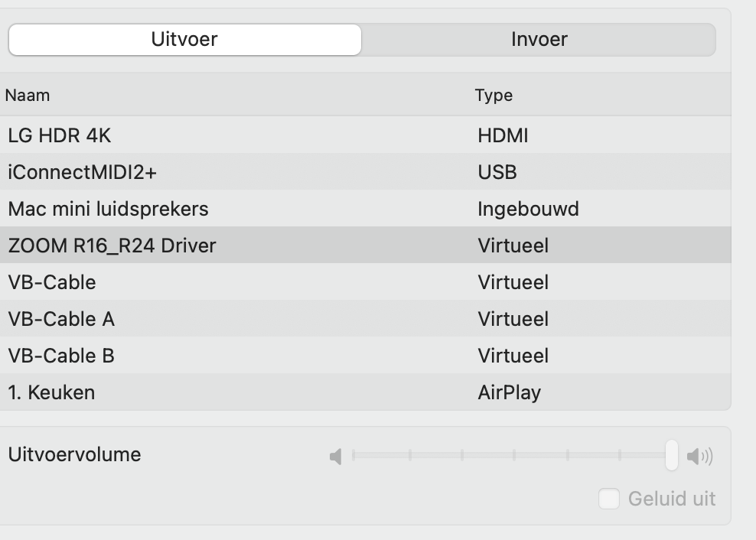The height and width of the screenshot is (540, 756).
Task: Click the HDMI type cell
Action: pyautogui.click(x=503, y=136)
